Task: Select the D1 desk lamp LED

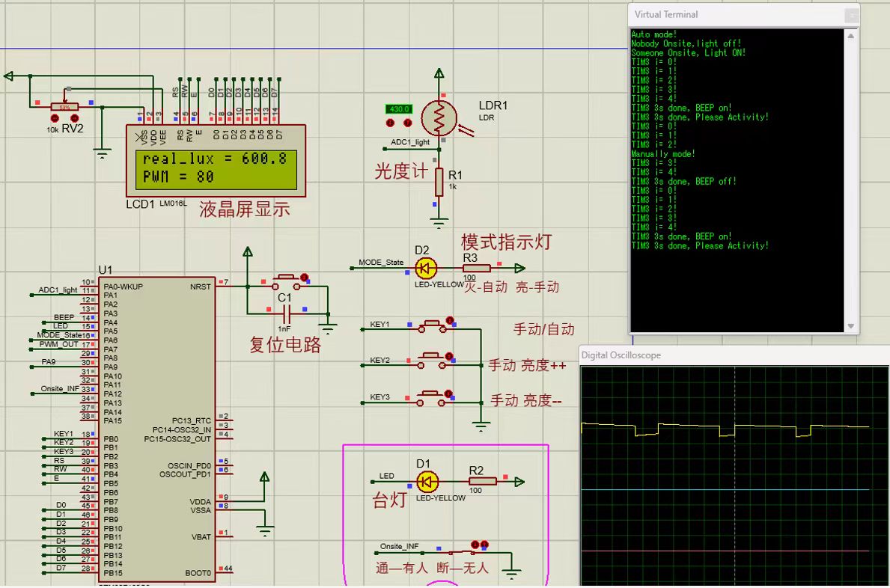Action: click(427, 481)
